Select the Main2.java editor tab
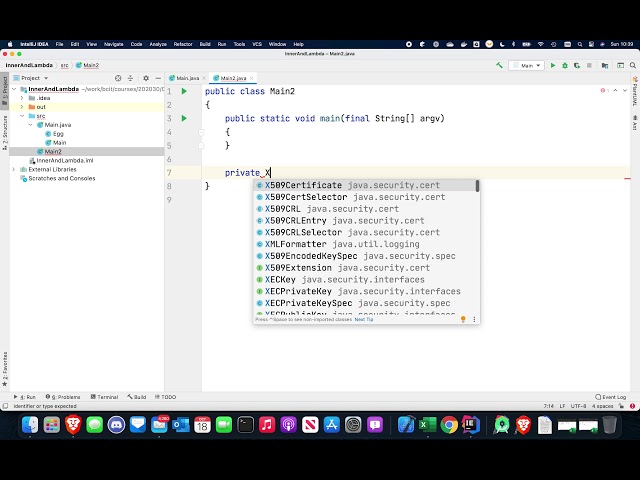 pos(233,78)
